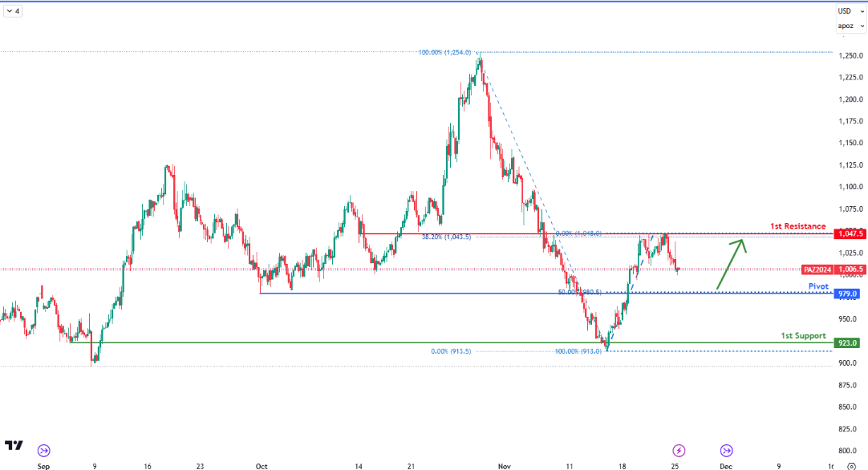Image resolution: width=868 pixels, height=470 pixels.
Task: Click the blue 979.0 pivot price label
Action: pos(847,294)
